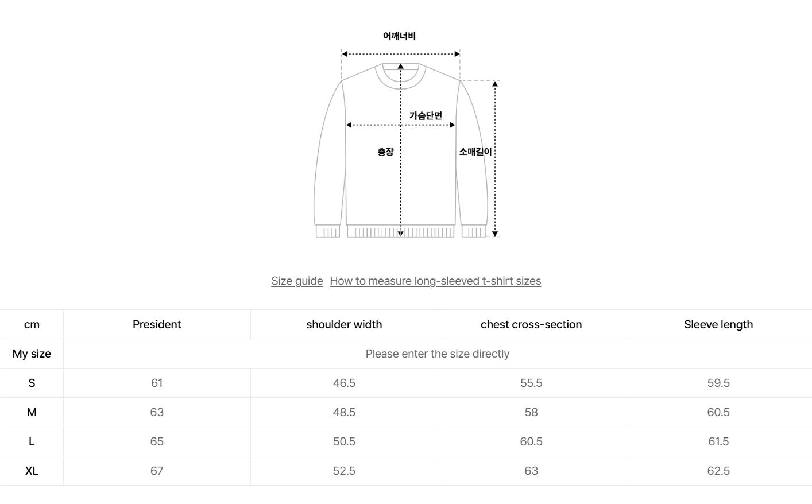Click the 'Please enter the size directly' field
This screenshot has width=812, height=504.
coord(437,354)
